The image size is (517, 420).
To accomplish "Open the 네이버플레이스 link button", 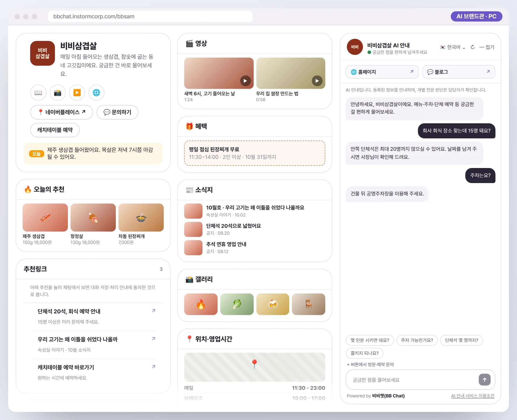I will point(62,112).
